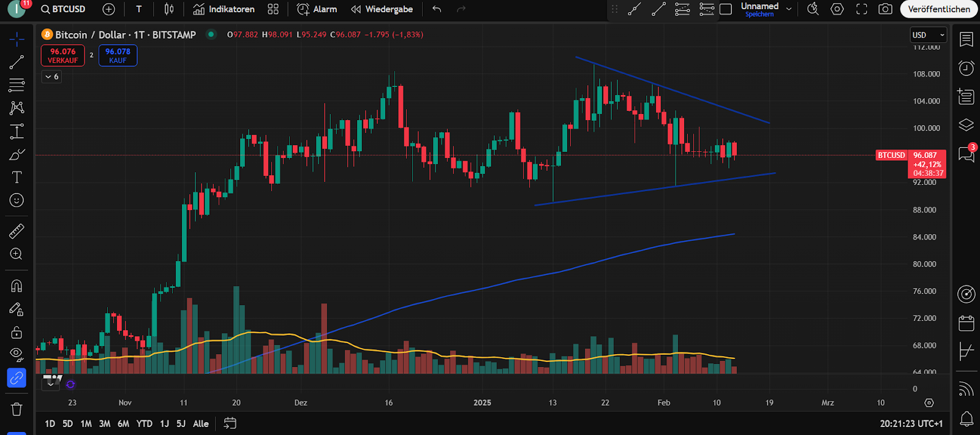Image resolution: width=980 pixels, height=435 pixels.
Task: Open the emoji and stickers tool
Action: 17,200
